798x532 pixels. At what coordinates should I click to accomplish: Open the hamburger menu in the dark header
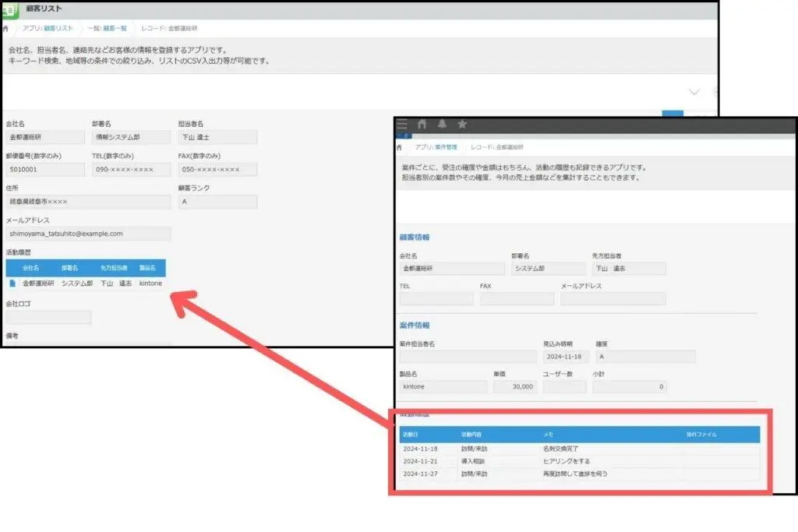coord(402,125)
